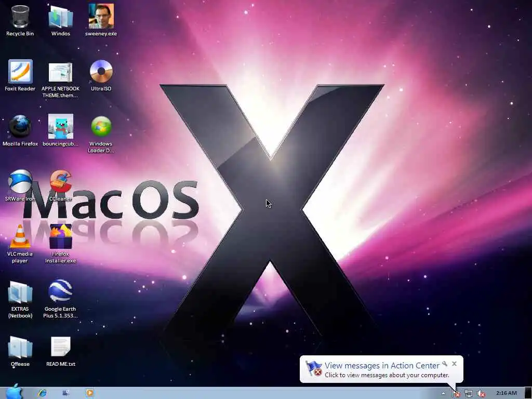Open the clock showing 2:16 AM
Screen dimensions: 532x399
click(506, 393)
